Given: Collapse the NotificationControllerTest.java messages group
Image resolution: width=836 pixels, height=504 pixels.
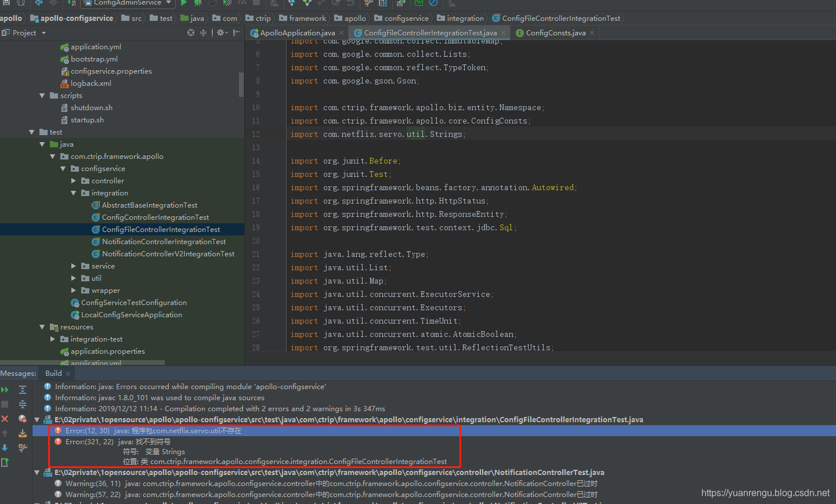Looking at the screenshot, I should point(37,473).
